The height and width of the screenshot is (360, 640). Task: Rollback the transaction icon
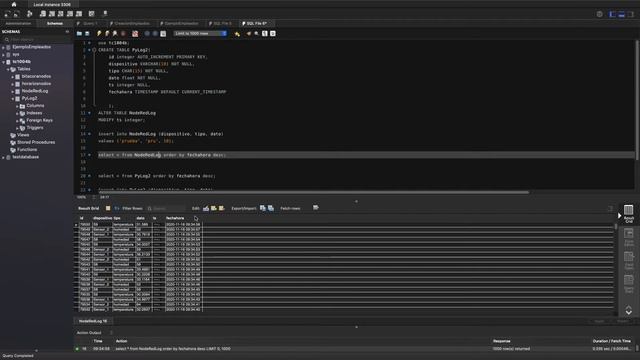pyautogui.click(x=155, y=33)
